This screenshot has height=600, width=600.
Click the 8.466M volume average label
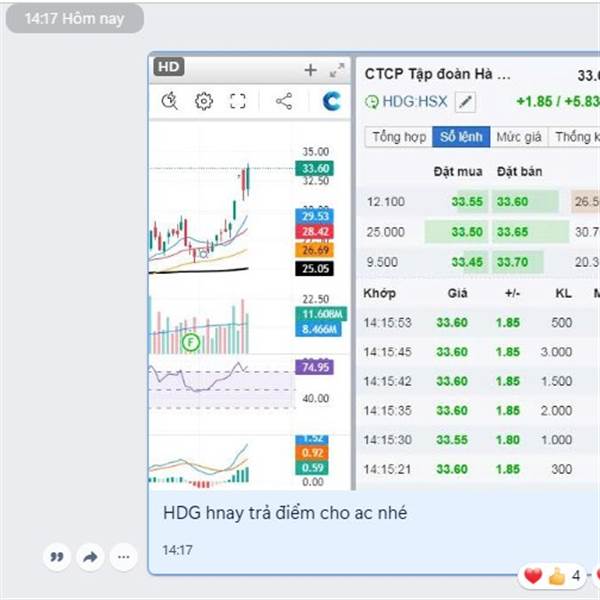(x=318, y=329)
